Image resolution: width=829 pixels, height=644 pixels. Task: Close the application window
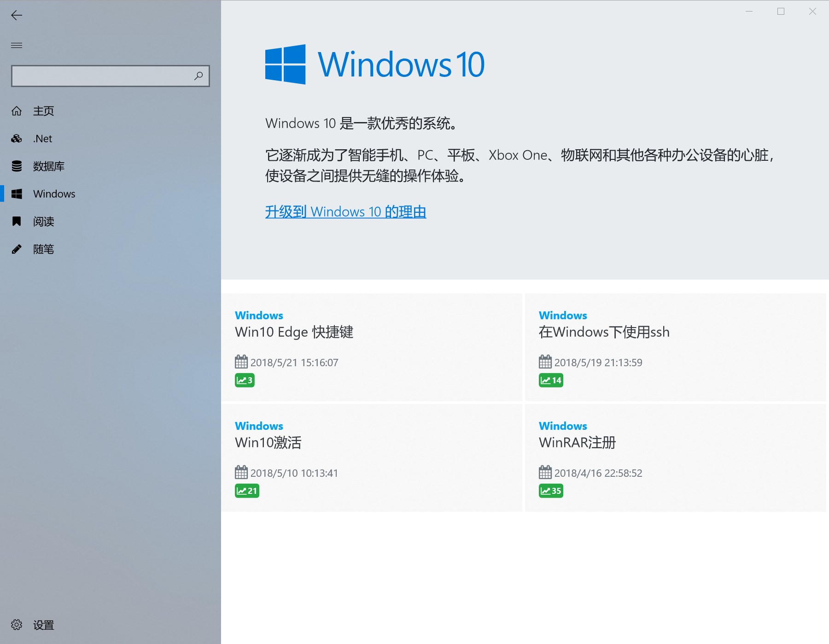pyautogui.click(x=812, y=12)
